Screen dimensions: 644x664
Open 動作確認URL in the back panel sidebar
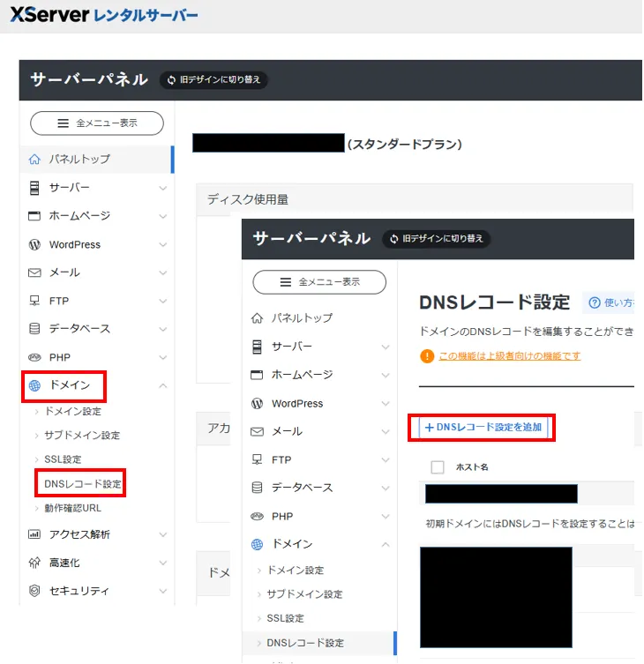[x=73, y=508]
